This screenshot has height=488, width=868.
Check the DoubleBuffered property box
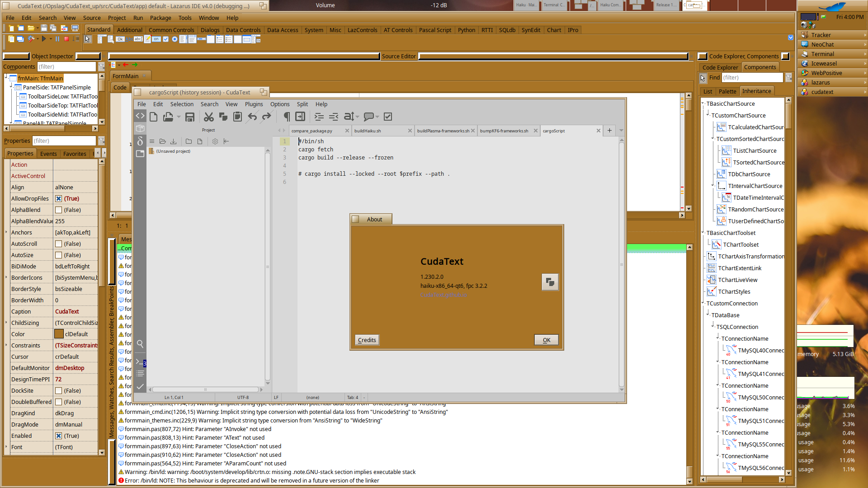pyautogui.click(x=58, y=402)
